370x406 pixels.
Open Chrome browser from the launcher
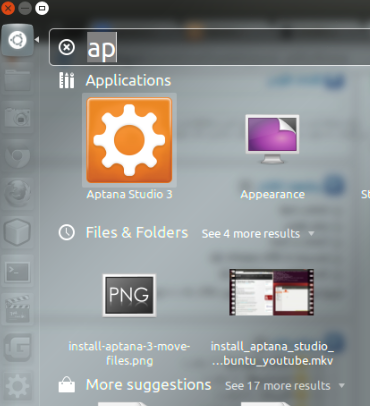coord(17,156)
